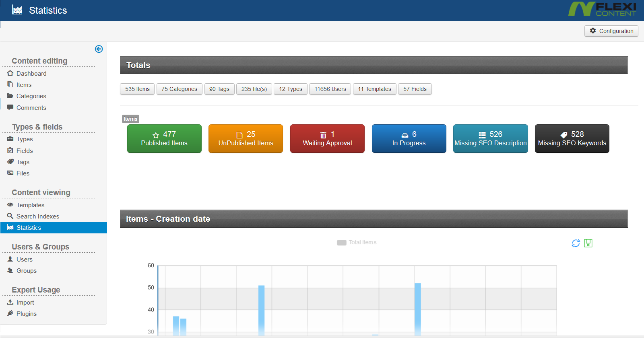644x338 pixels.
Task: Open the In Progress items box
Action: [x=409, y=138]
